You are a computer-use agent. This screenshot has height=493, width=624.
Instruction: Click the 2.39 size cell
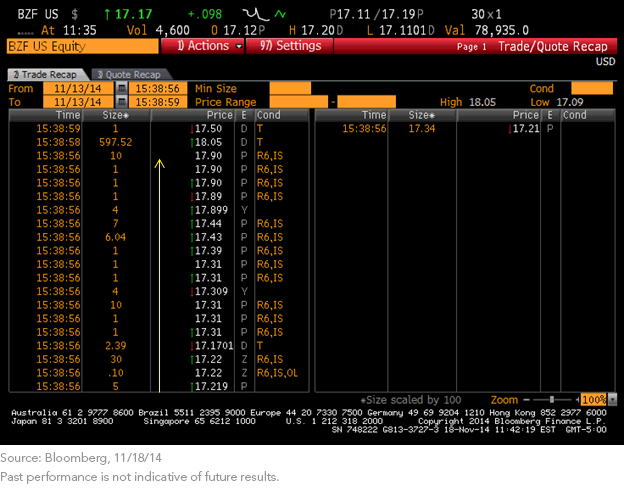(x=115, y=345)
